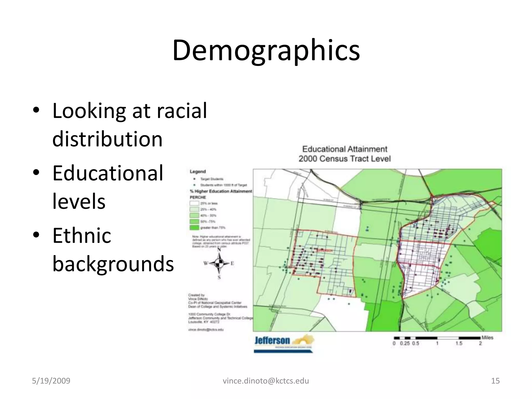Click the miles scale bar below the map
532x399 pixels.
pyautogui.click(x=437, y=338)
